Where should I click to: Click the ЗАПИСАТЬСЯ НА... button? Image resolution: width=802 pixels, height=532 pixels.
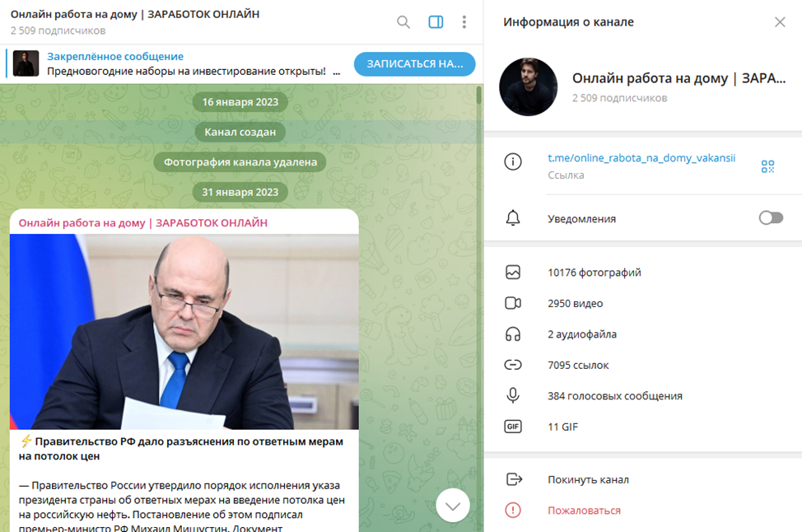click(x=415, y=64)
